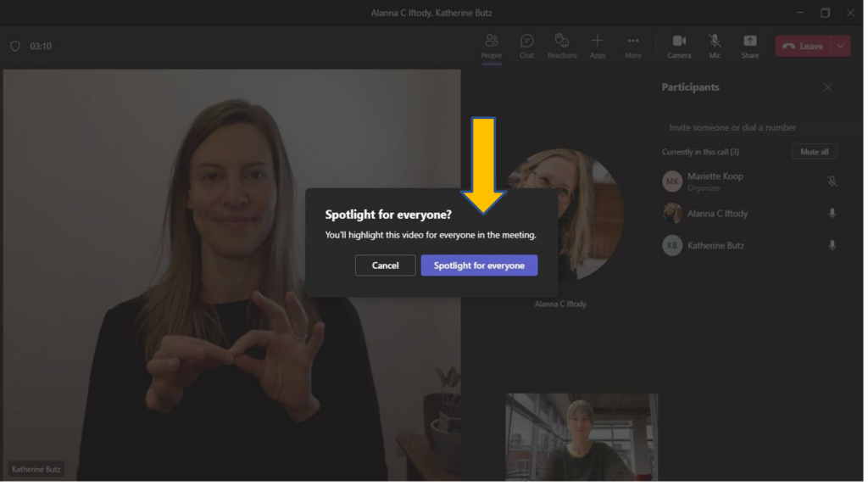The width and height of the screenshot is (868, 486).
Task: Leave the meeting
Action: click(x=802, y=46)
